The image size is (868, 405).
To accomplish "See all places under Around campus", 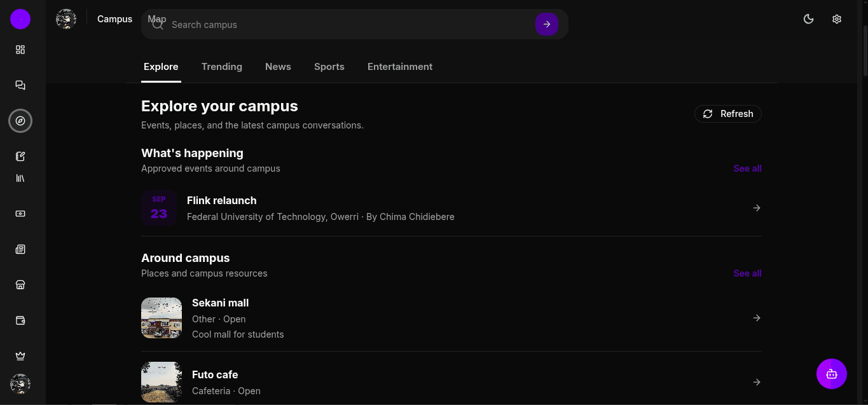I will pyautogui.click(x=747, y=273).
